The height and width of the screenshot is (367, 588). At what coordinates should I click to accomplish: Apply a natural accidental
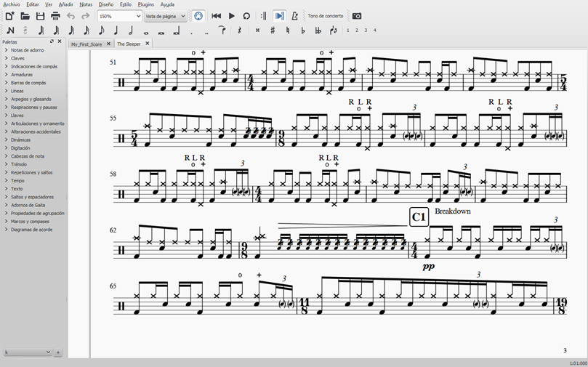[288, 31]
